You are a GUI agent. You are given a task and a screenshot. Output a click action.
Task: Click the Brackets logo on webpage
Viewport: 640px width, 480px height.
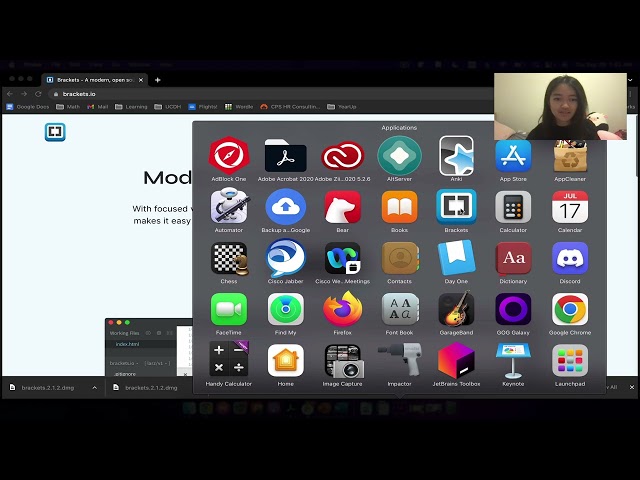(55, 132)
